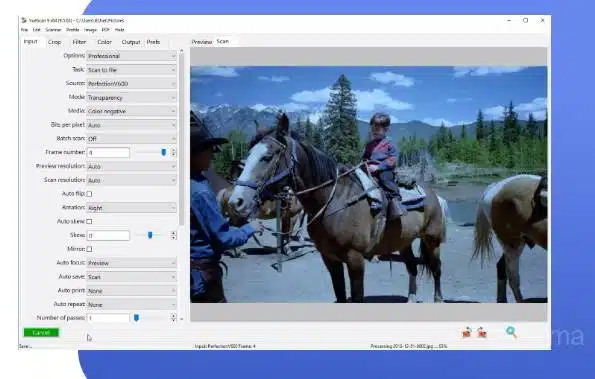Open the Scanner menu

(x=53, y=30)
